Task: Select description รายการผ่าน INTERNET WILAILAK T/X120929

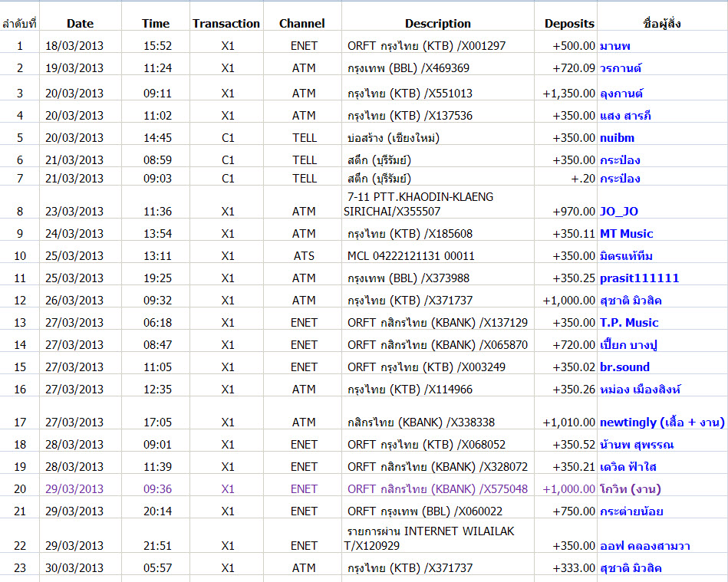Action: coord(429,538)
